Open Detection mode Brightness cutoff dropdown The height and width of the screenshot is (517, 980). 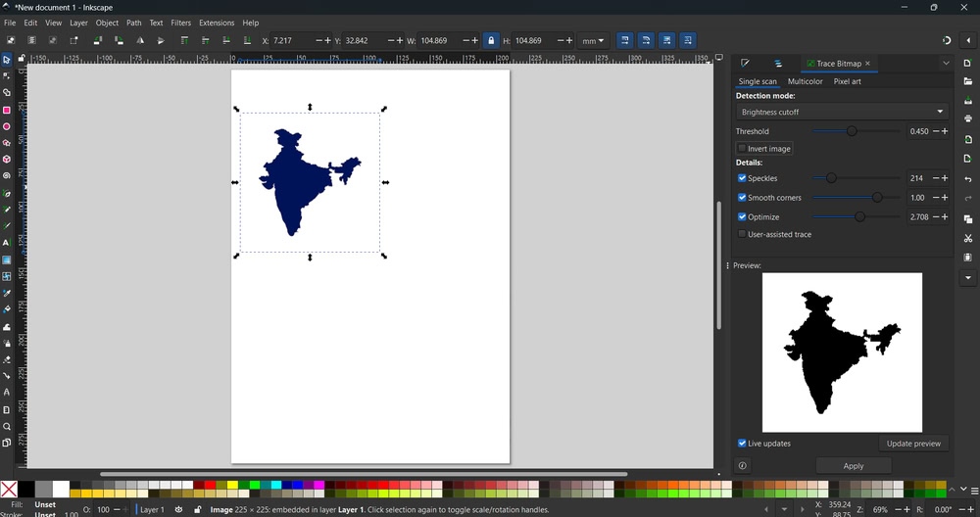(842, 112)
